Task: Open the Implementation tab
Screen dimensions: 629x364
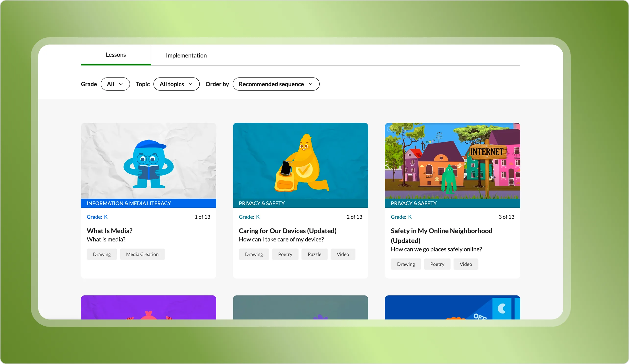Action: (186, 55)
